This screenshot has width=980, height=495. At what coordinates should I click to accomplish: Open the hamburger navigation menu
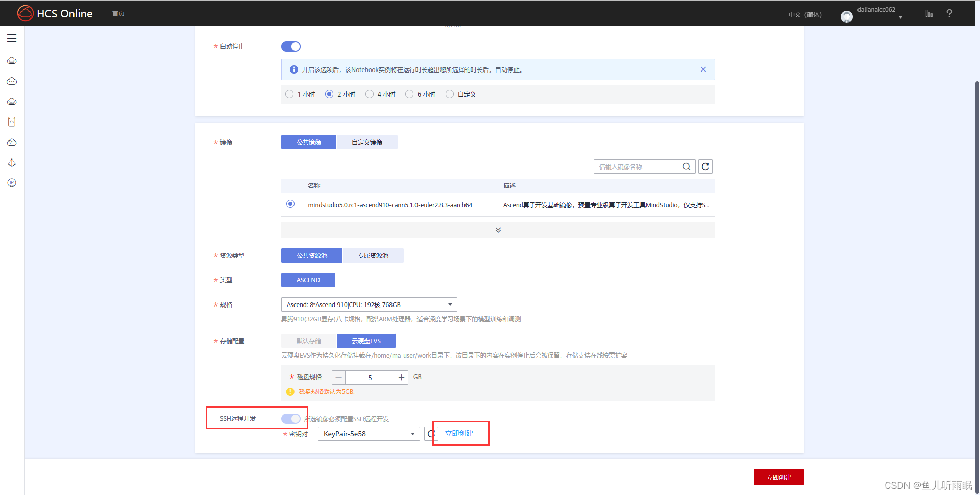click(x=11, y=38)
